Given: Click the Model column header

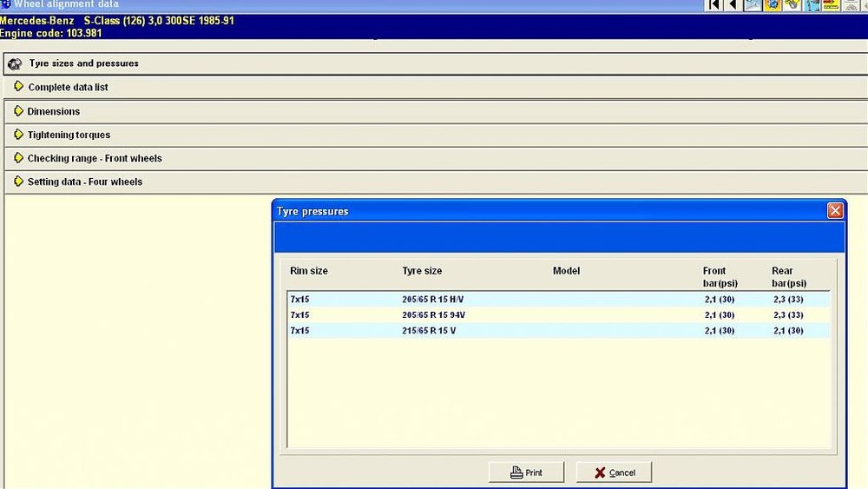Looking at the screenshot, I should pyautogui.click(x=566, y=271).
